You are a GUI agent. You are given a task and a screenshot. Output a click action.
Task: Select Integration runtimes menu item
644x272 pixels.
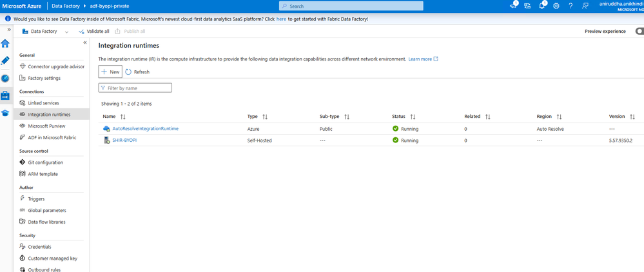52,114
